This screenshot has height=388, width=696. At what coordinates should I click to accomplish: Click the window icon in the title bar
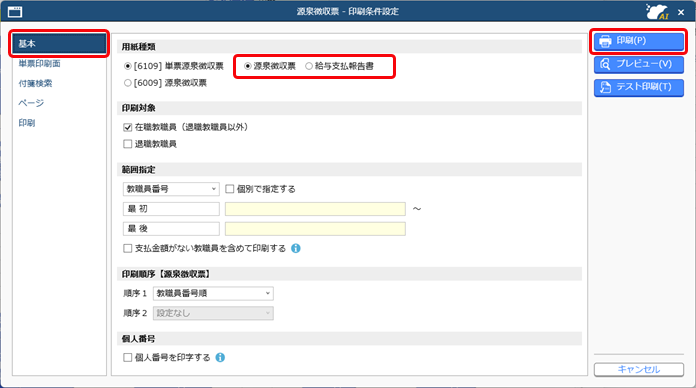pyautogui.click(x=15, y=12)
